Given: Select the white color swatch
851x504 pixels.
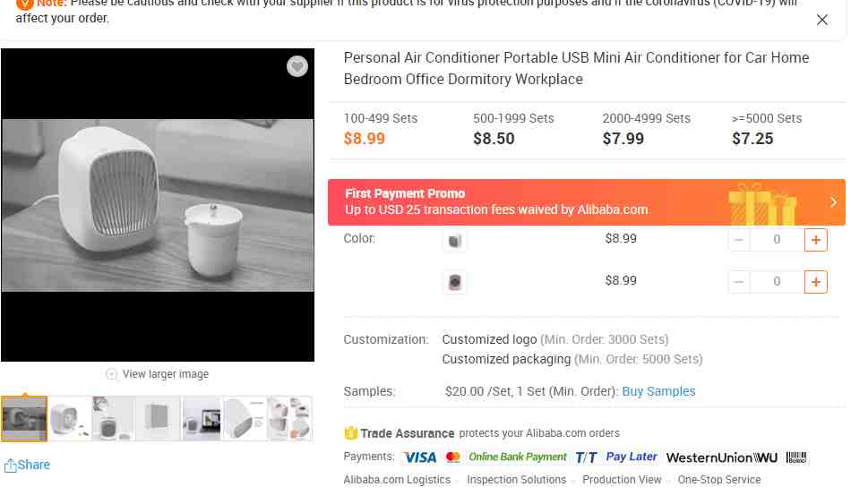Looking at the screenshot, I should click(x=455, y=240).
